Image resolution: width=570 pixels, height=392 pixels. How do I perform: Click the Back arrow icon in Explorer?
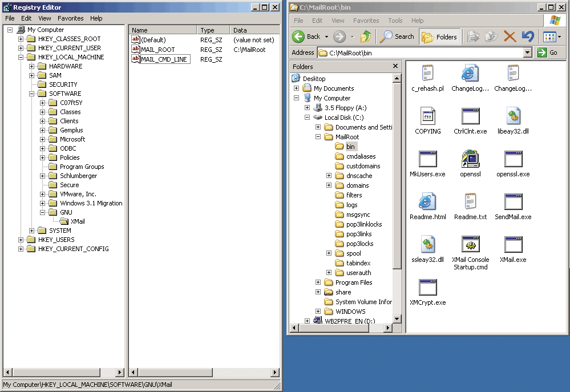298,37
